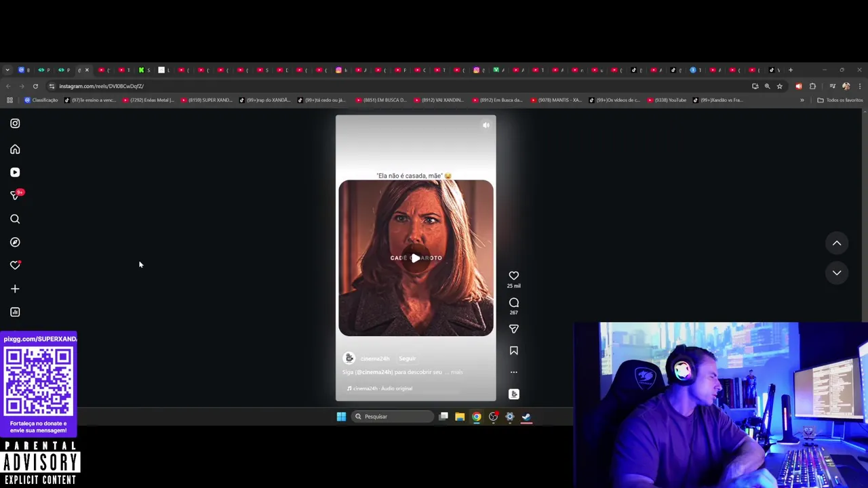Screen dimensions: 868x488
Task: Expand the caption with 'mais'
Action: (x=456, y=372)
